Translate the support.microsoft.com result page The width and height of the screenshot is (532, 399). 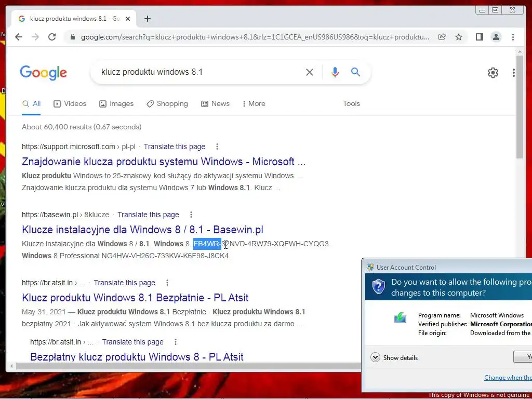[175, 147]
